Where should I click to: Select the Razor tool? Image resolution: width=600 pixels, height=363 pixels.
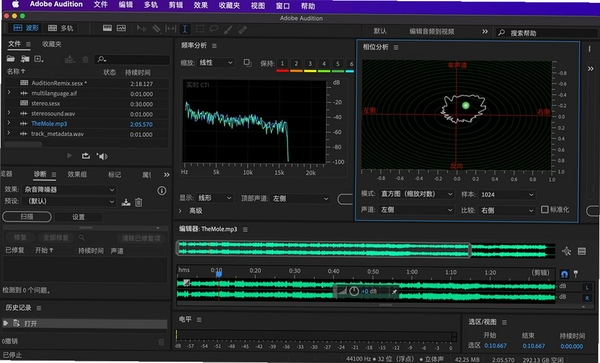coord(156,29)
